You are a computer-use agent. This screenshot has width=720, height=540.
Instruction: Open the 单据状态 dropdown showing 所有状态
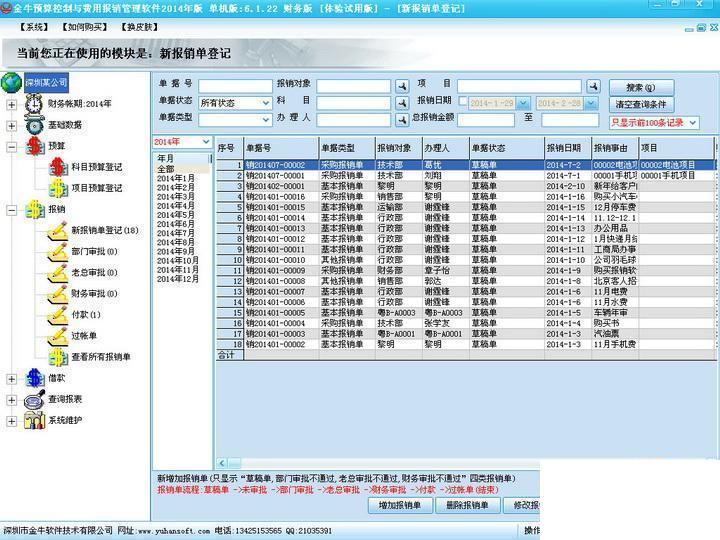(266, 103)
